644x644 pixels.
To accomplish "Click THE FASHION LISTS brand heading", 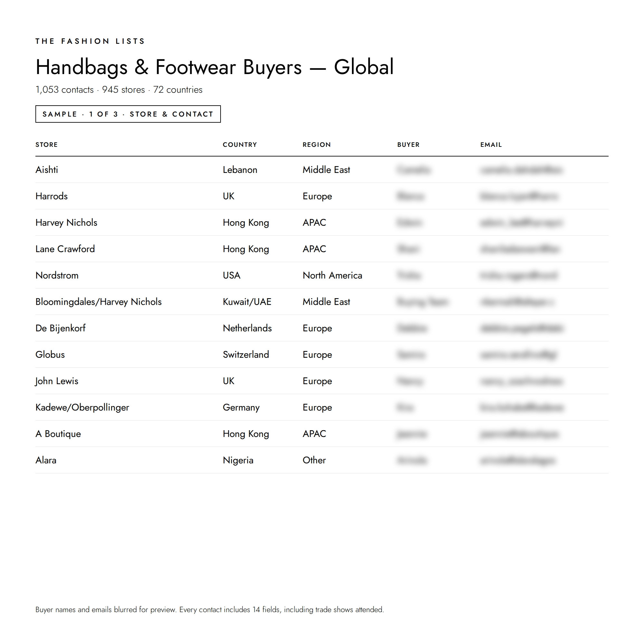I will tap(90, 41).
